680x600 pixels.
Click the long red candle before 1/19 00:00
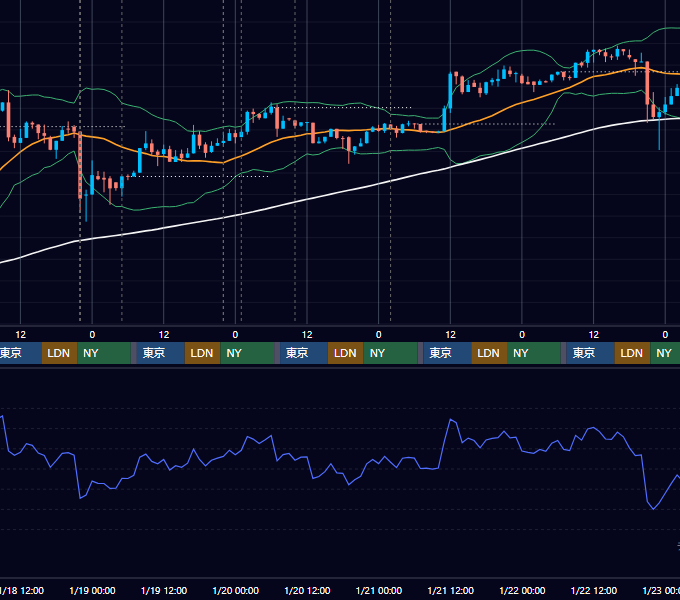[80, 165]
